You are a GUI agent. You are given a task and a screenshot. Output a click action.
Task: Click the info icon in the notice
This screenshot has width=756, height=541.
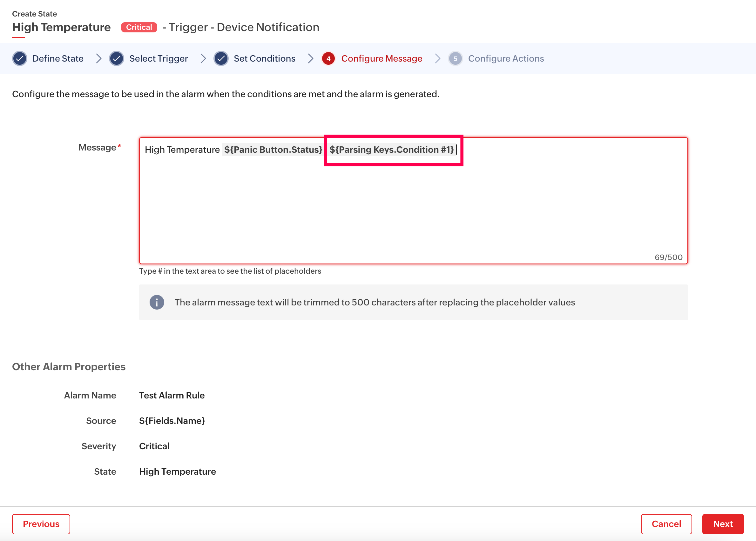(157, 302)
